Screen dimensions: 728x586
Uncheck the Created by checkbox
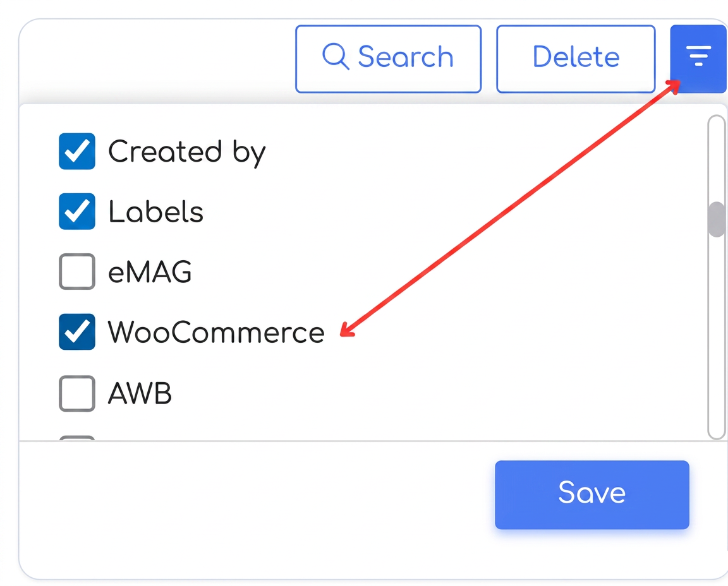pos(77,152)
